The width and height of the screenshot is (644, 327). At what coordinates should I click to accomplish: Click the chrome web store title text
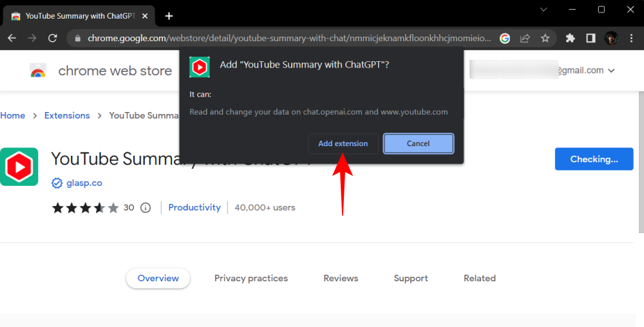pyautogui.click(x=115, y=71)
